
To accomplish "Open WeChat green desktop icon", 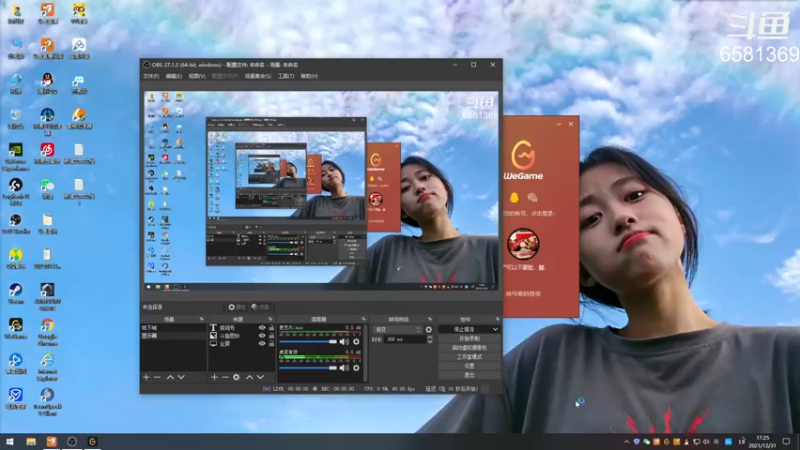I will coord(47,188).
